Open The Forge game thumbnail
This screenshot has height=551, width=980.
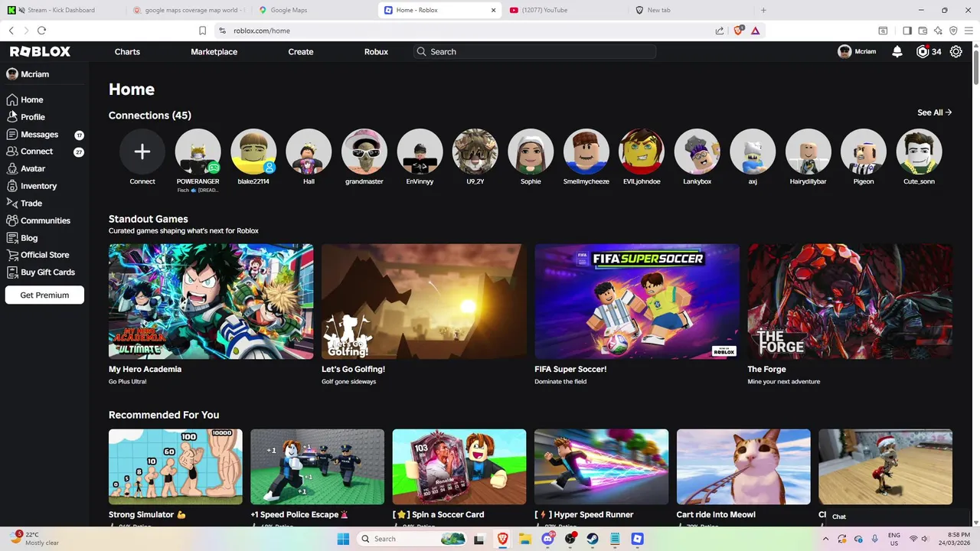coord(850,302)
